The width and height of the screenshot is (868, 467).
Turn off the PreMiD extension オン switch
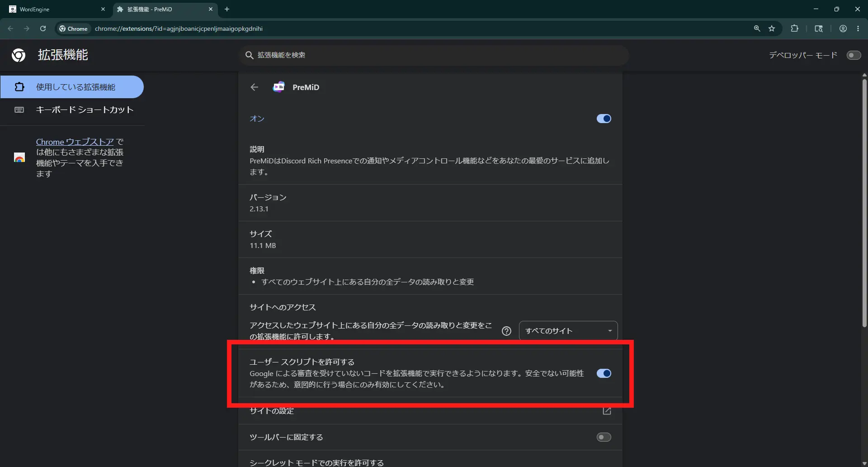click(604, 119)
